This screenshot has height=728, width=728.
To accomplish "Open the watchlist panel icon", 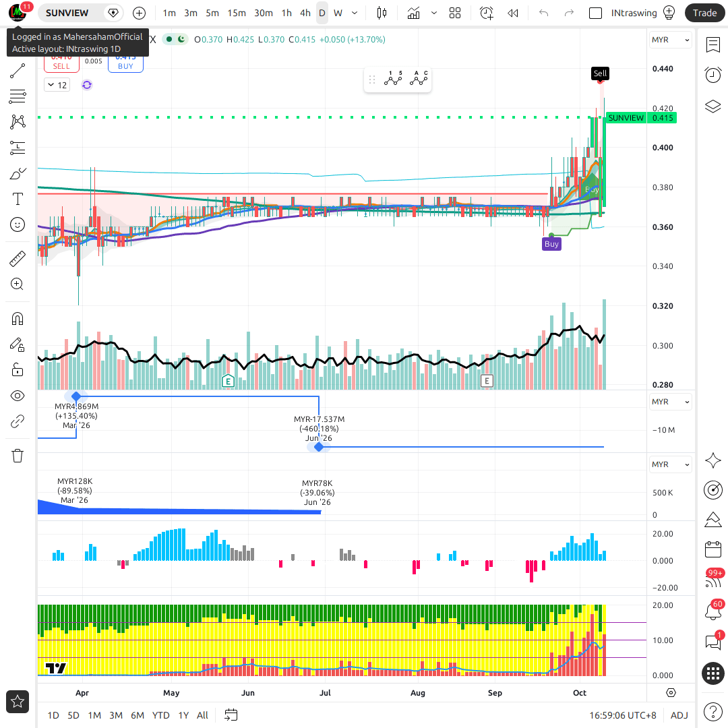I will (712, 44).
